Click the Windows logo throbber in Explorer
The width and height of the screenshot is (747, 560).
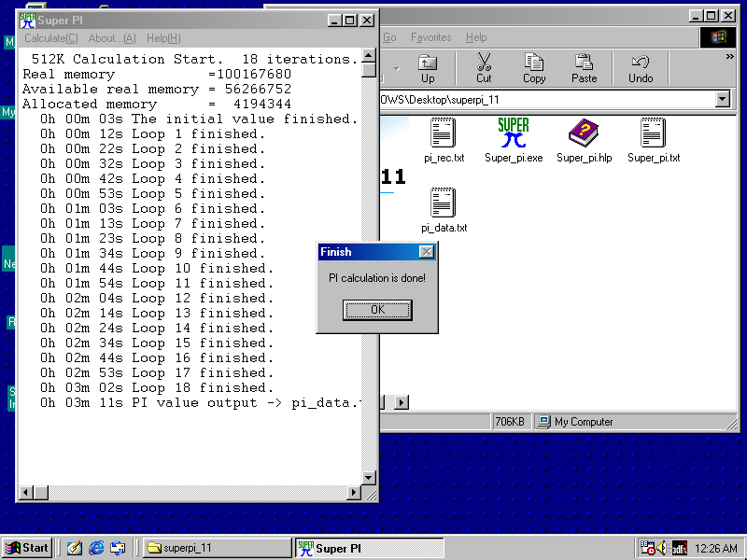(718, 37)
